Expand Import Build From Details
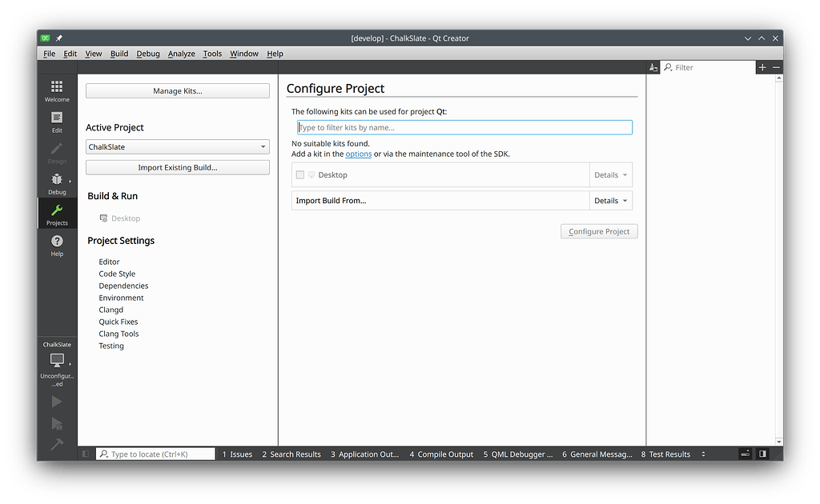The width and height of the screenshot is (820, 504). click(x=611, y=201)
